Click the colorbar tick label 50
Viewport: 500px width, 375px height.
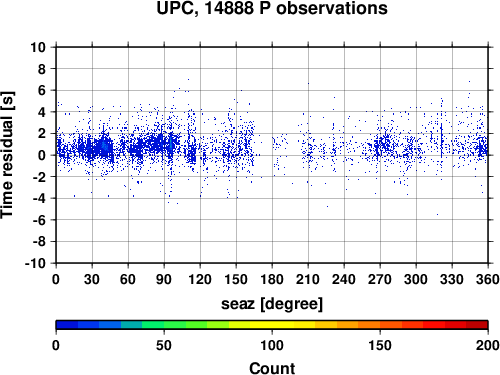(x=164, y=345)
